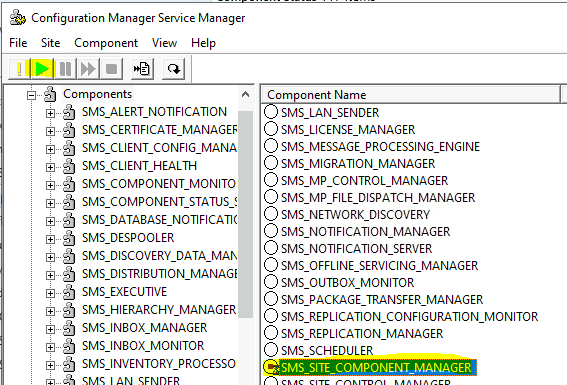Click status circle beside SMS_SCHEDULER
Viewport: 567px width, 385px height.
271,350
